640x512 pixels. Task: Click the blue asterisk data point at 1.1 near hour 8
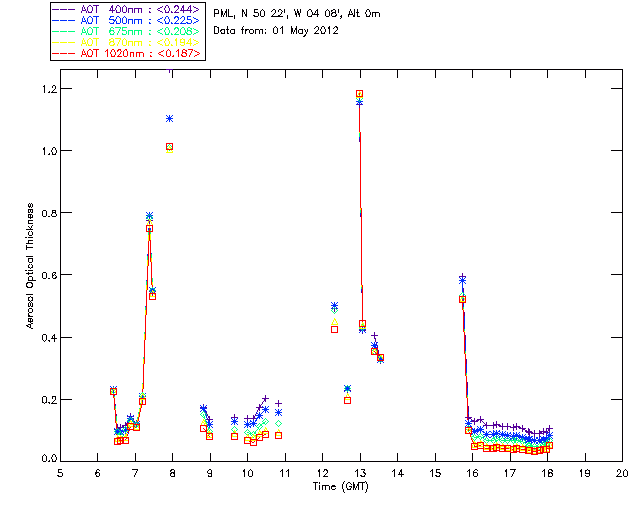pyautogui.click(x=169, y=119)
